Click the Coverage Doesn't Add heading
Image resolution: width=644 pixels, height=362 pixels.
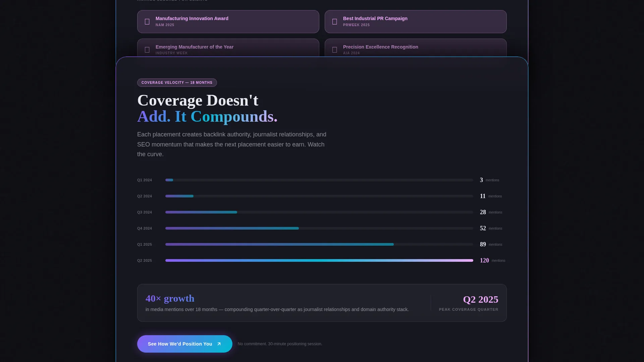point(208,108)
